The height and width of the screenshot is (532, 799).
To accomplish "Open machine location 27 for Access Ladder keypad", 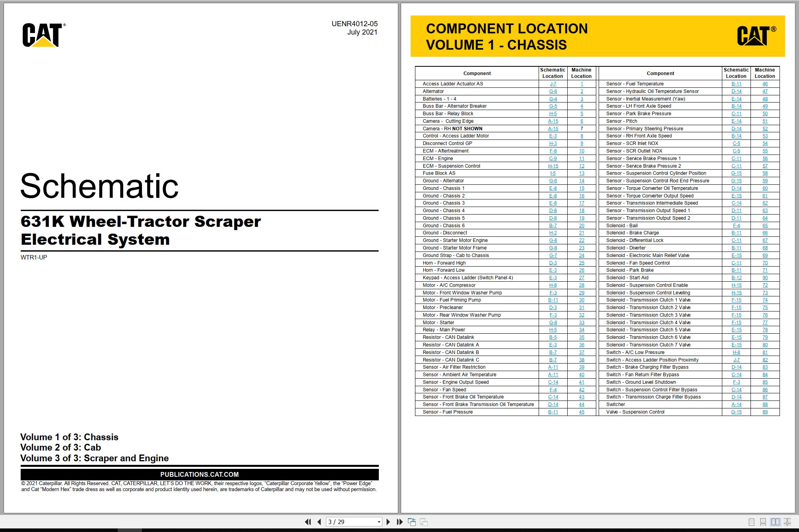I will tap(582, 278).
